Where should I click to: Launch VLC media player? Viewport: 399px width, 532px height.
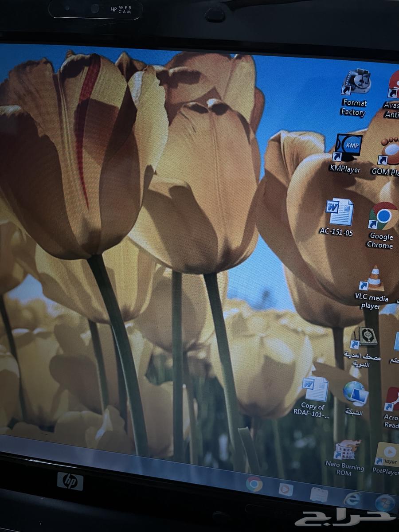coord(375,277)
